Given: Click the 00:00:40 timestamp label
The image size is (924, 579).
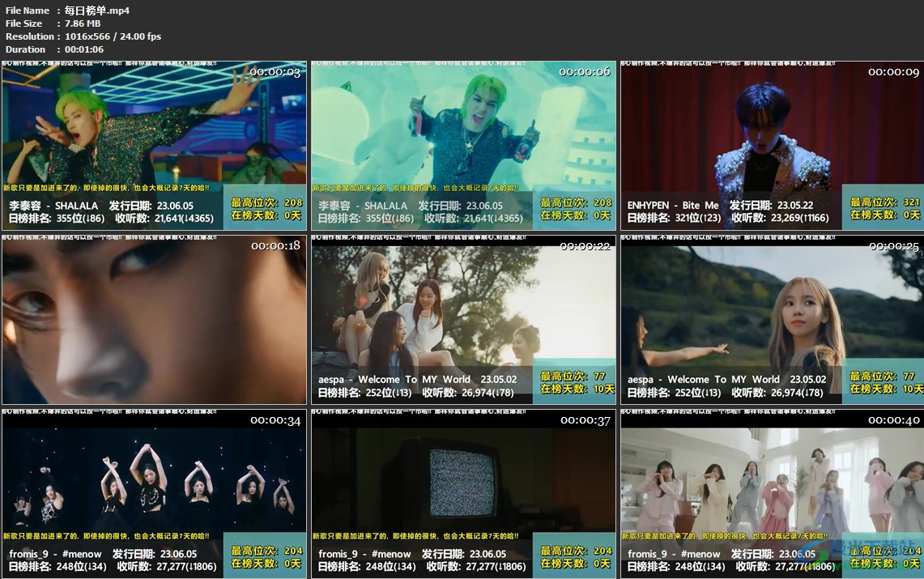Looking at the screenshot, I should 893,420.
